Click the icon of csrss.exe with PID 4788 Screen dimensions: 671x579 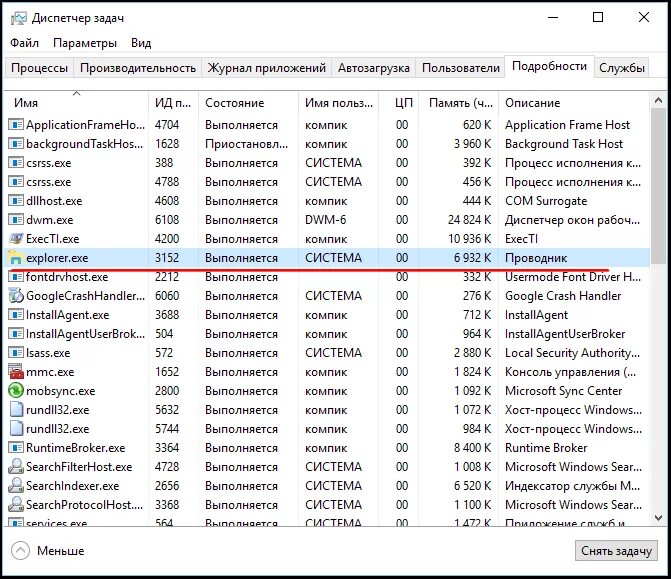click(x=16, y=181)
